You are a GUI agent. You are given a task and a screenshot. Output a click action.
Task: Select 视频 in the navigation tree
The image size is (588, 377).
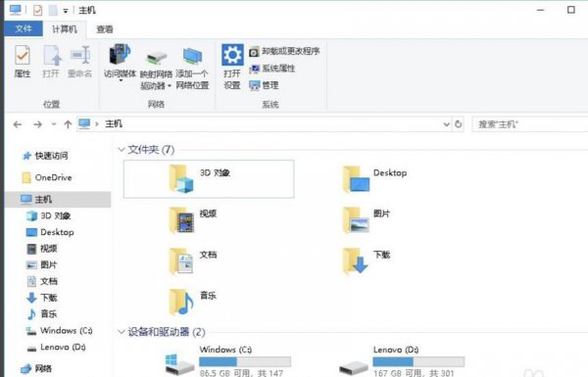(41, 249)
